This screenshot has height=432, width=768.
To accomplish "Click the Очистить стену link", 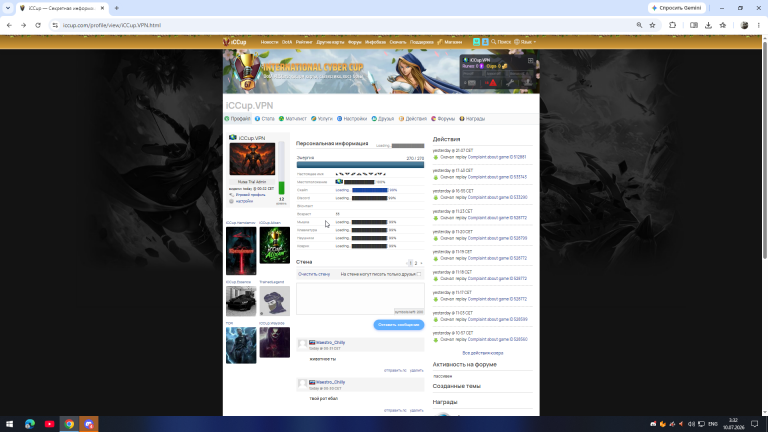I will 314,274.
